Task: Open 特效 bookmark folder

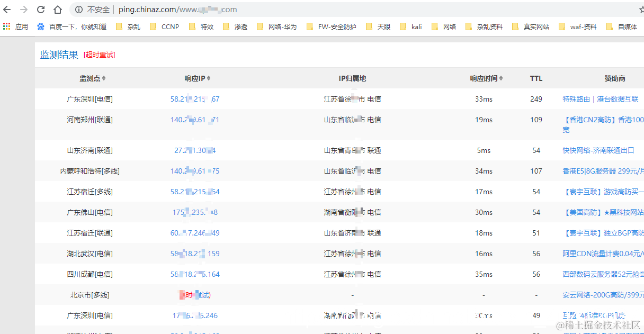Action: point(201,26)
